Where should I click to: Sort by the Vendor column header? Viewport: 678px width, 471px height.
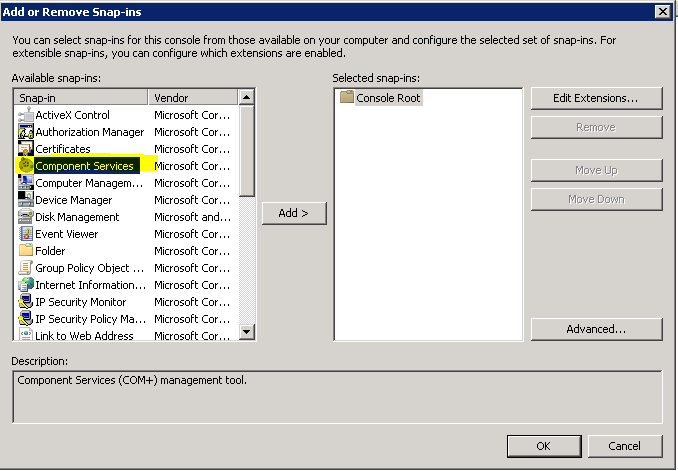tap(193, 98)
